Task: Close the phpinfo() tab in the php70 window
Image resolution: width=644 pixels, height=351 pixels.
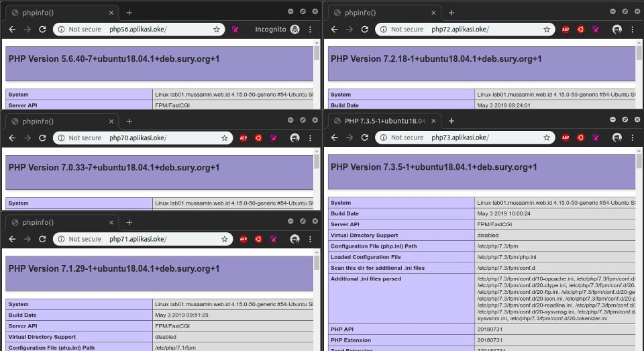Action: point(111,121)
